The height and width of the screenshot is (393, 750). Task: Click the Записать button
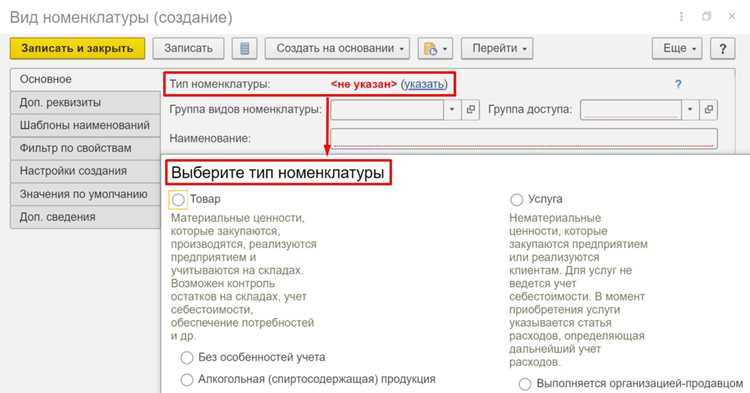pyautogui.click(x=188, y=49)
